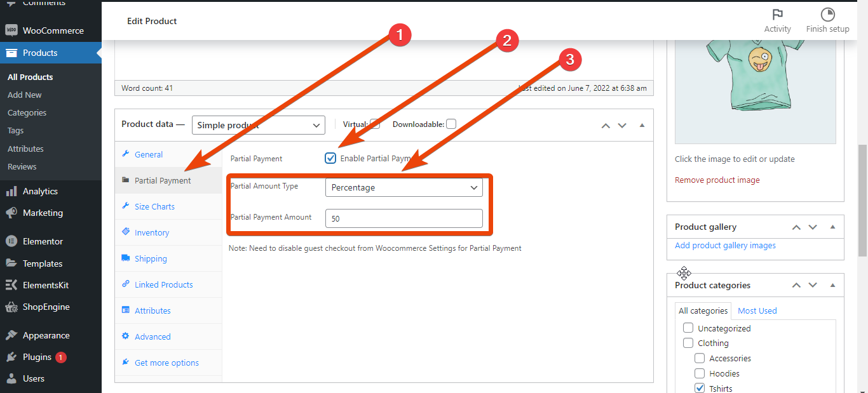Open the General product data tab
Screen dimensions: 868x393
(168, 154)
